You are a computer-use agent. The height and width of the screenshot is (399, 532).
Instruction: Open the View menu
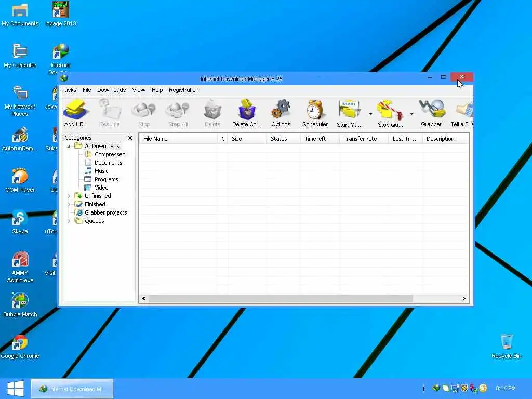[x=139, y=90]
